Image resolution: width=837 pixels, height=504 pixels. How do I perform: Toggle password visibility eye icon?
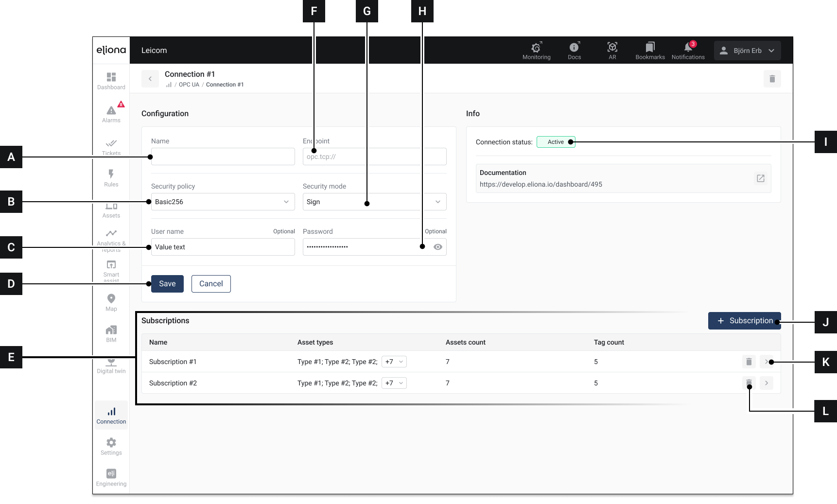(x=437, y=247)
